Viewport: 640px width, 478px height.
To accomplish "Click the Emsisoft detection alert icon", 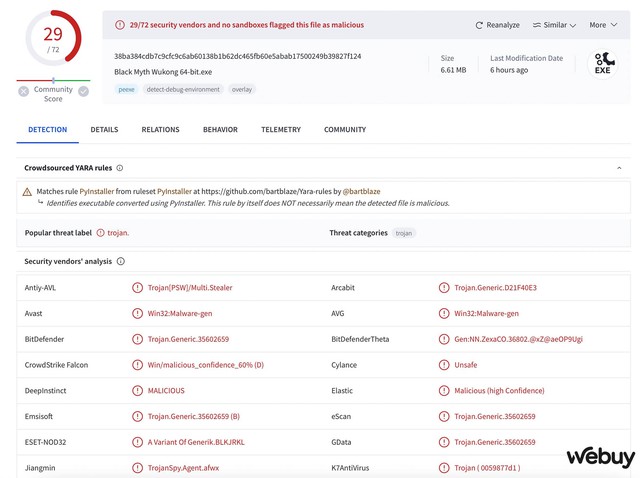I will coord(138,416).
